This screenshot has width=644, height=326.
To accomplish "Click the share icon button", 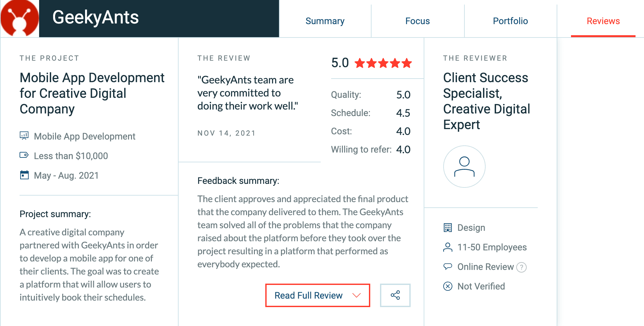I will pos(395,295).
